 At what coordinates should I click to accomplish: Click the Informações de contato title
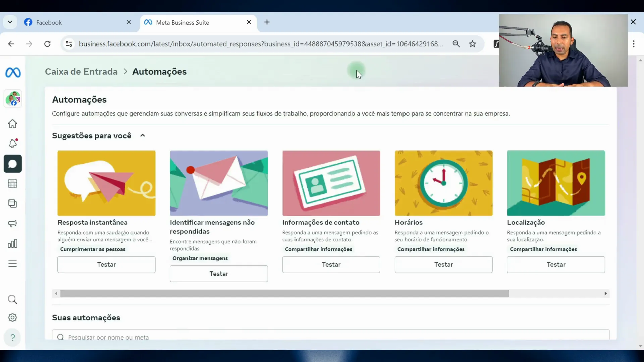[321, 222]
